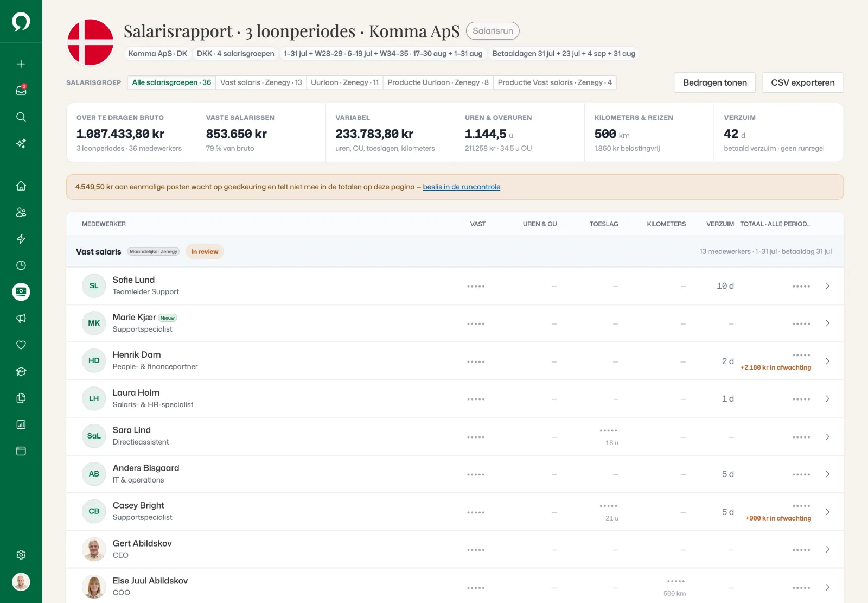This screenshot has width=868, height=603.
Task: Open the user profile avatar in the sidebar
Action: point(21,582)
